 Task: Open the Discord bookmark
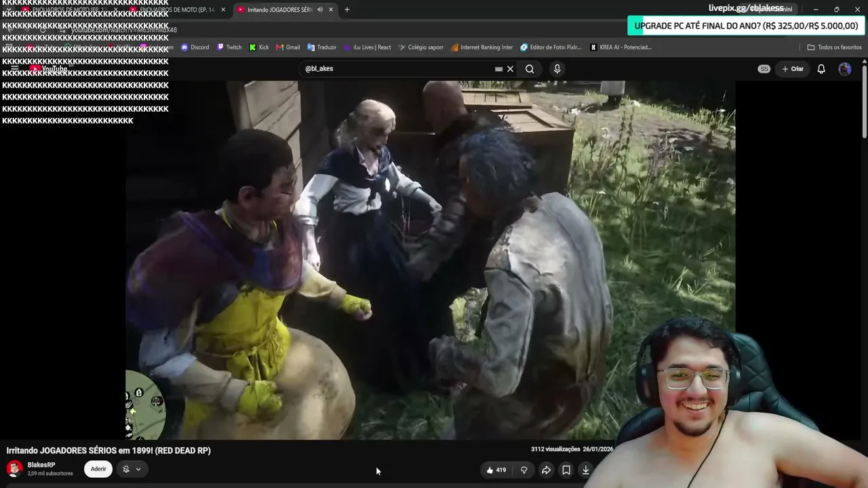[x=195, y=47]
